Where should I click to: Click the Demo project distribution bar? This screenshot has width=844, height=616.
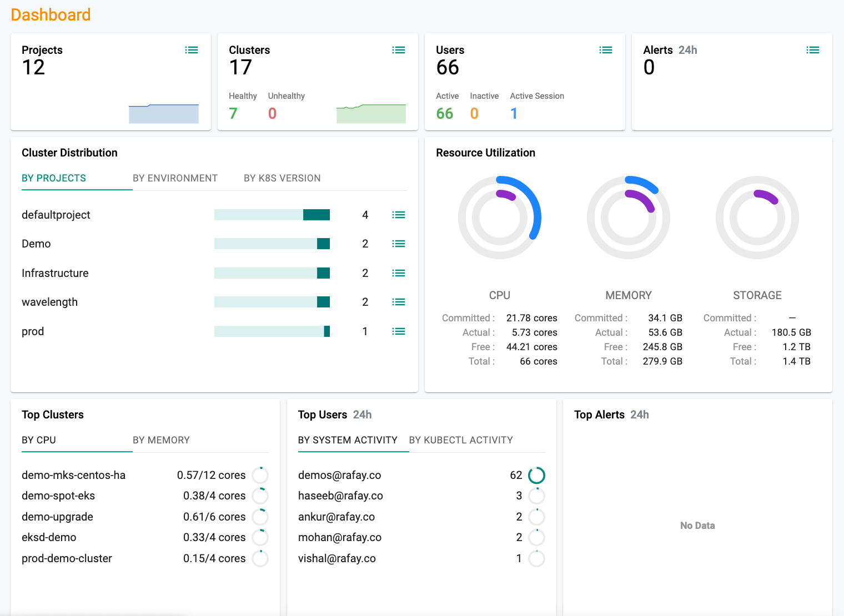(272, 244)
